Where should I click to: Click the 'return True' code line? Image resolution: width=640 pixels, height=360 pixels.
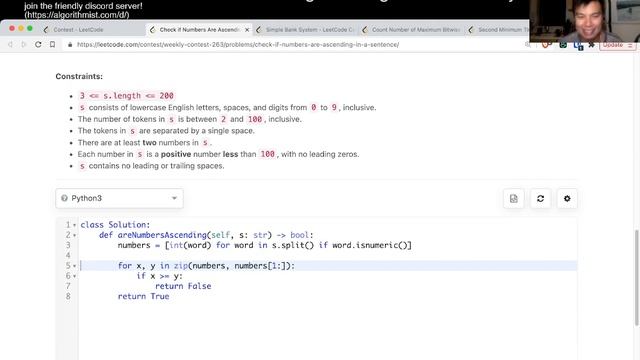(x=143, y=296)
